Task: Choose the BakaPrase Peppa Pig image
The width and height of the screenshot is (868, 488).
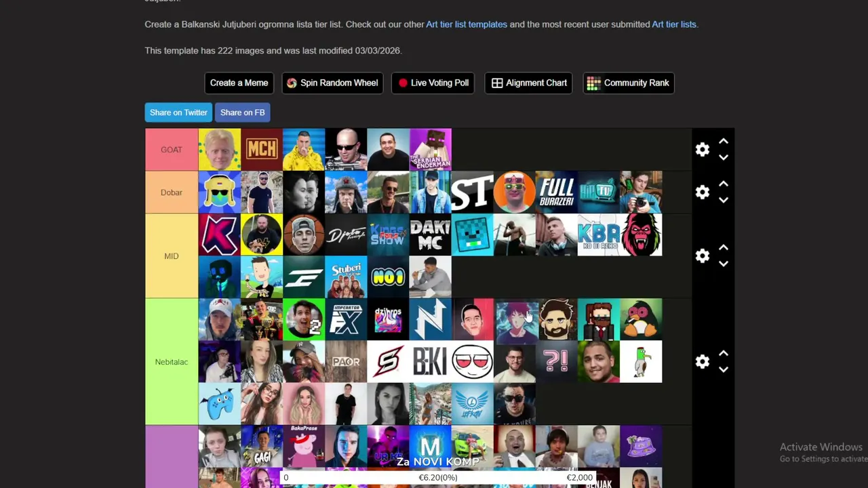Action: (304, 447)
